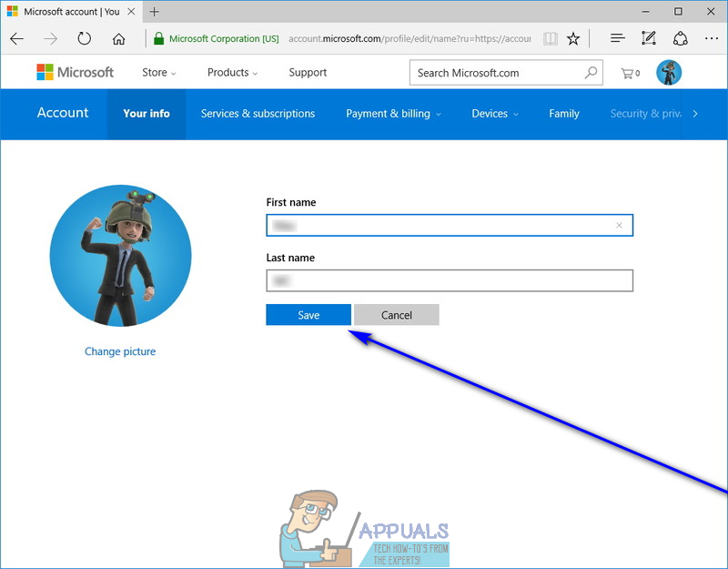Click the Search Microsoft.com box
Screen dimensions: 728x569
click(506, 73)
